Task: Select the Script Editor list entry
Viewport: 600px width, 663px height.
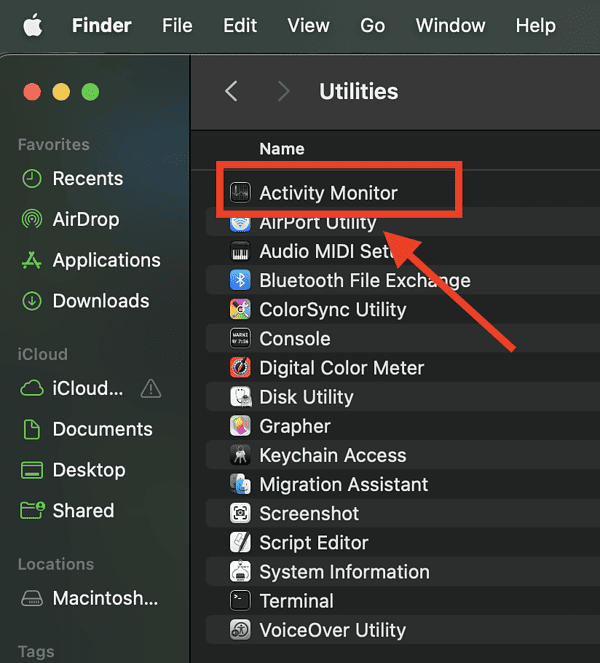Action: pos(313,543)
